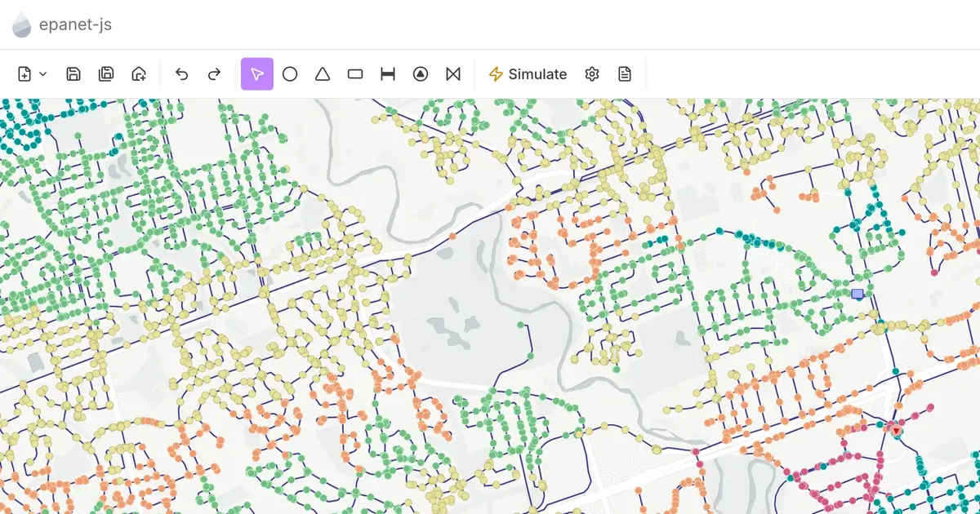This screenshot has height=514, width=980.
Task: Select the Pipe drawing tool
Action: tap(388, 74)
